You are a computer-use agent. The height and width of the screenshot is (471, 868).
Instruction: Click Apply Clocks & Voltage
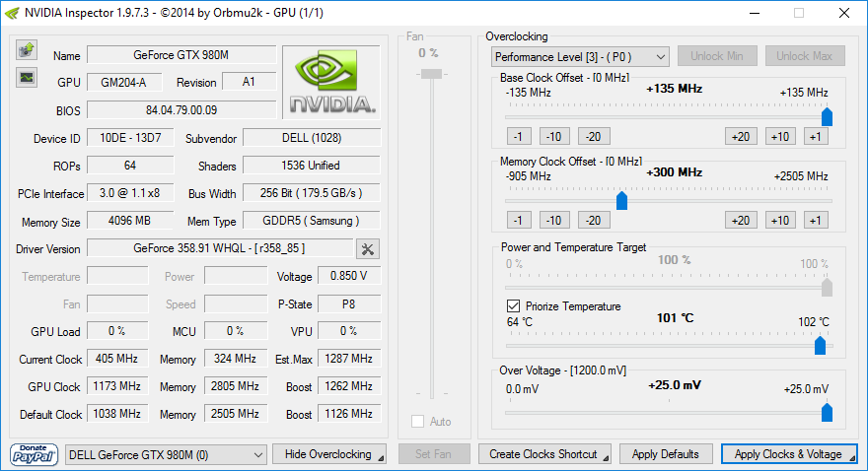789,454
